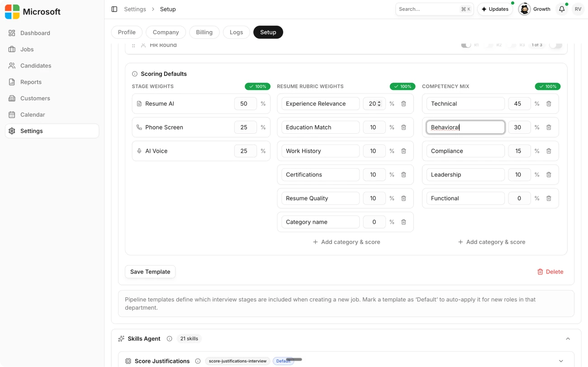This screenshot has width=588, height=367.
Task: Click Functional percentage field
Action: click(519, 198)
